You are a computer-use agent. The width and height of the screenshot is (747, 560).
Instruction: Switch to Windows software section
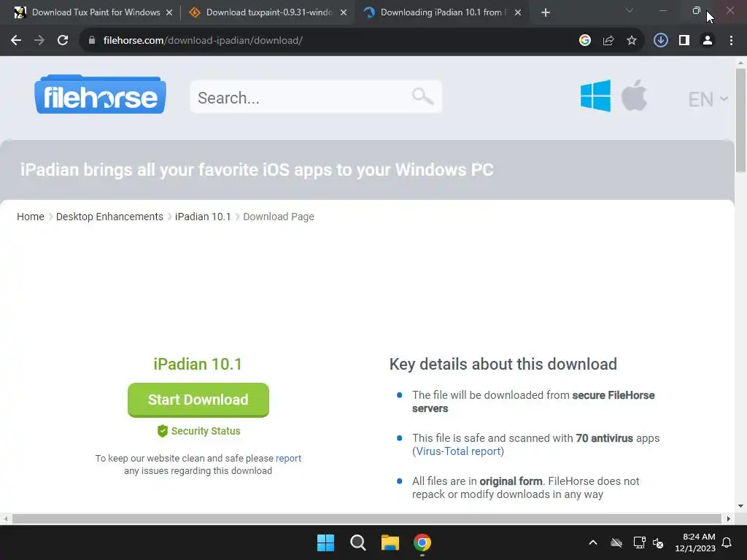tap(595, 96)
